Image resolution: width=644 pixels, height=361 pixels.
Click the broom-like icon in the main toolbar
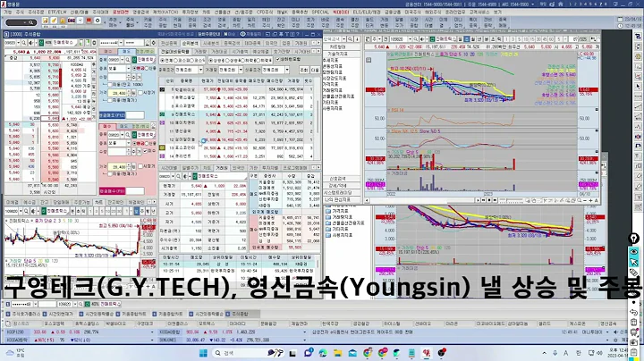click(54, 21)
